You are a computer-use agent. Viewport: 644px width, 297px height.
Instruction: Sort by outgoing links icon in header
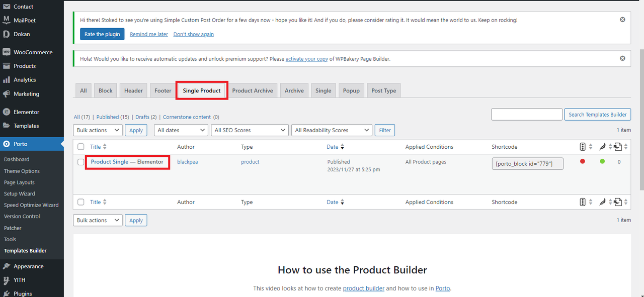[618, 147]
